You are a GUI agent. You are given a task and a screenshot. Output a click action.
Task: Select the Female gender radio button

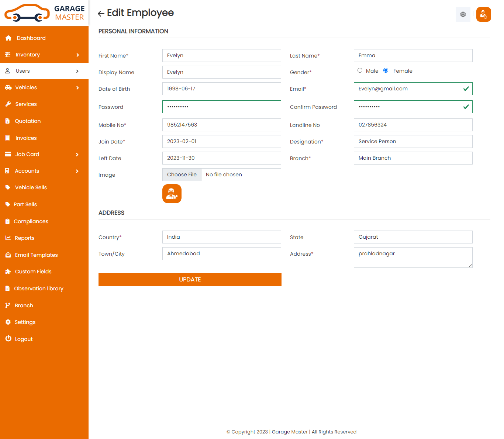386,70
